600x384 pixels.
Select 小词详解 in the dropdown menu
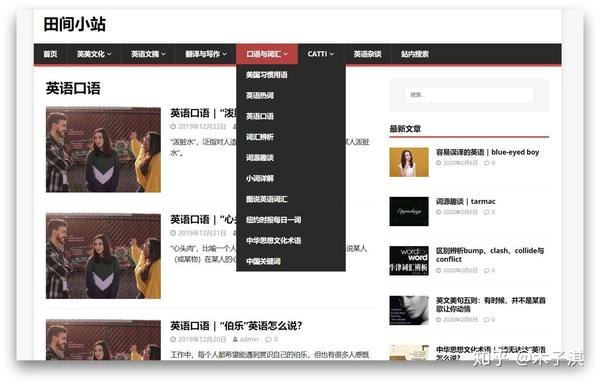260,178
